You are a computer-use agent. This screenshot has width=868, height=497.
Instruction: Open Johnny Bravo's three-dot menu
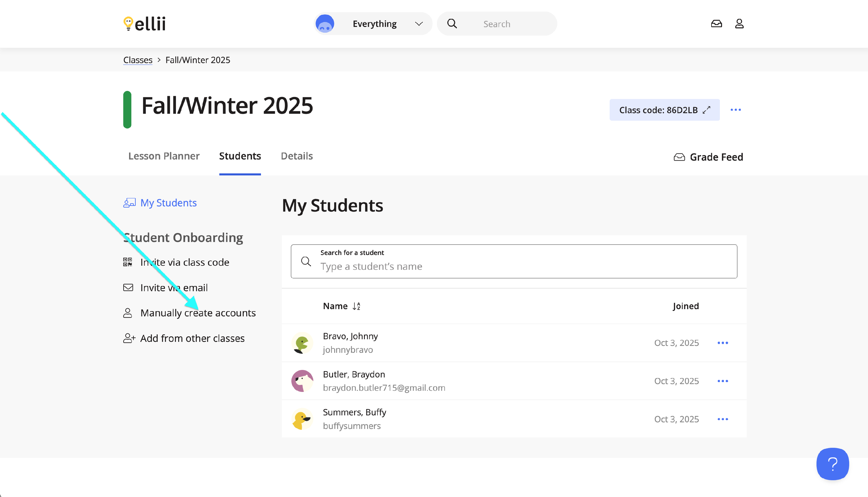point(722,343)
